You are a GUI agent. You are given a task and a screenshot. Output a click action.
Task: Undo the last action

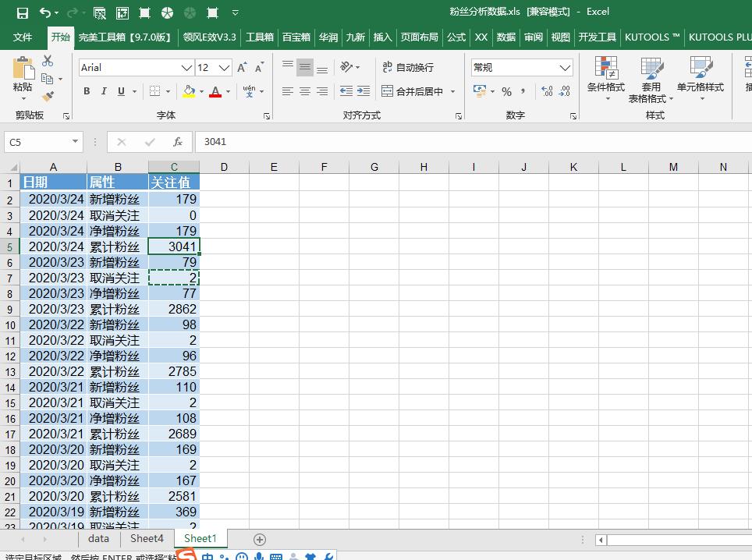43,11
